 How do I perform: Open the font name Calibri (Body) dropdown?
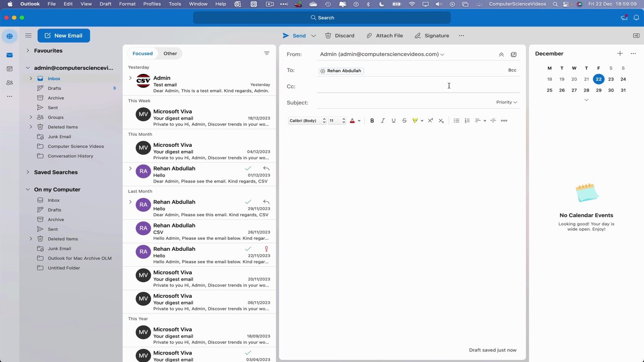click(307, 121)
